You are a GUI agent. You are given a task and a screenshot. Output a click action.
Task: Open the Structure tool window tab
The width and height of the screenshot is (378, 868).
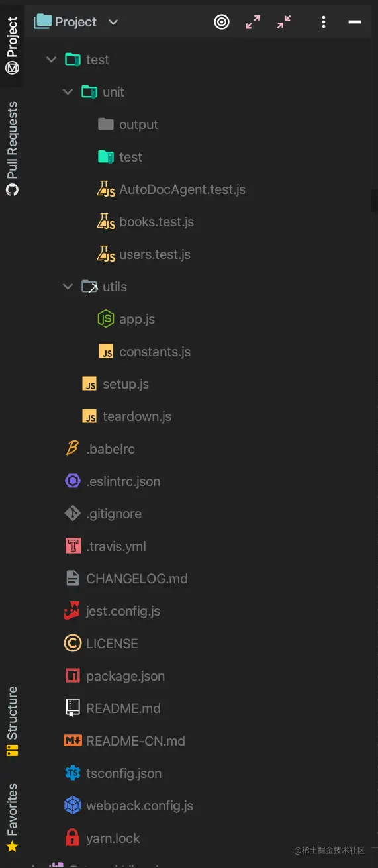(x=12, y=722)
